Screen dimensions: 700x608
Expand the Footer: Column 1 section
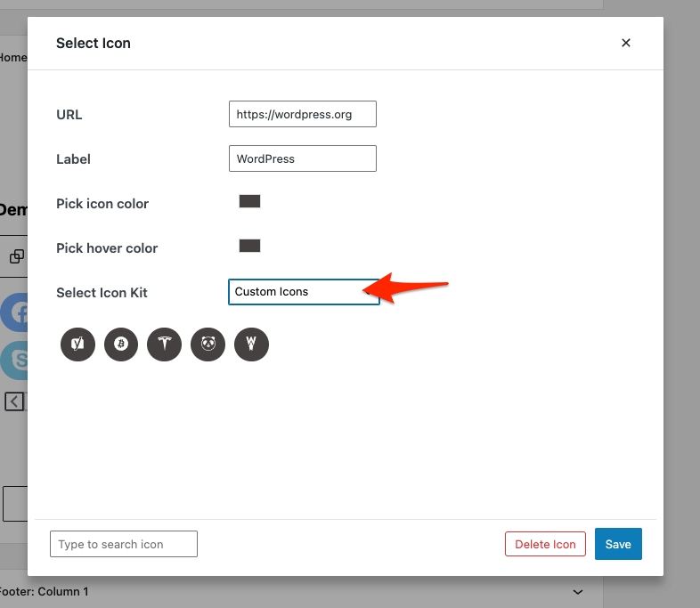coord(578,592)
